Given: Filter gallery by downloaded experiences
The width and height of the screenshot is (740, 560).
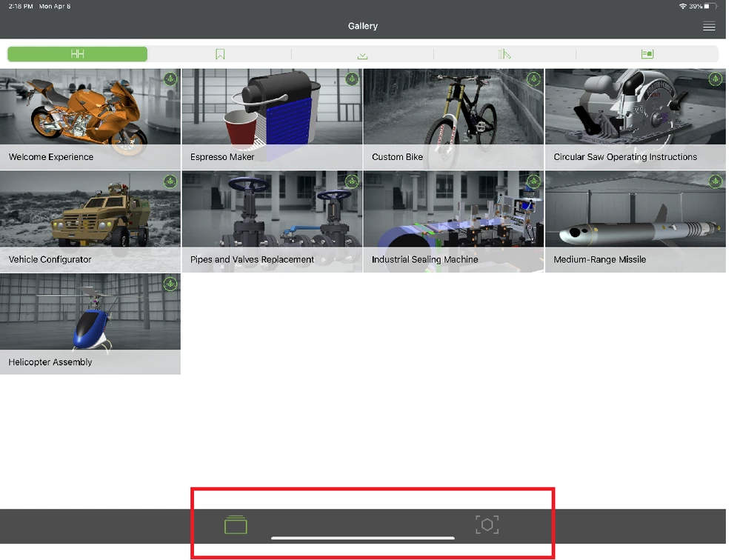Looking at the screenshot, I should point(361,53).
